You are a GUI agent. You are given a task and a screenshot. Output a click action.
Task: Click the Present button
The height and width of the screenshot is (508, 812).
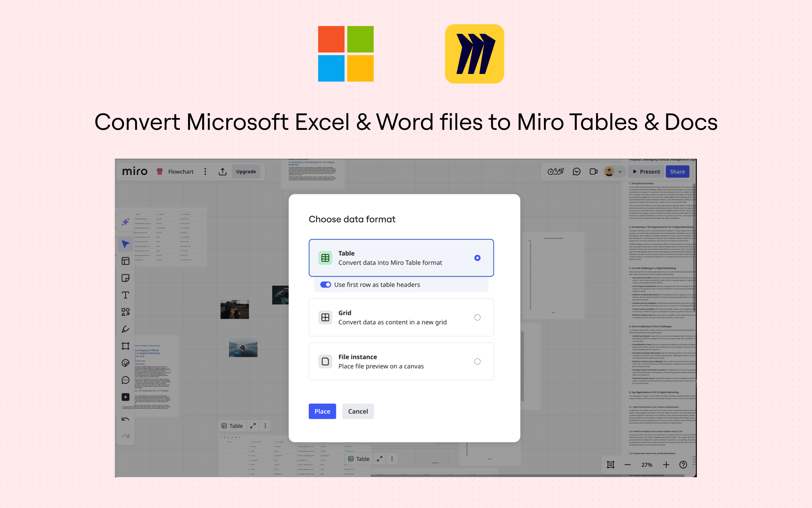(646, 172)
